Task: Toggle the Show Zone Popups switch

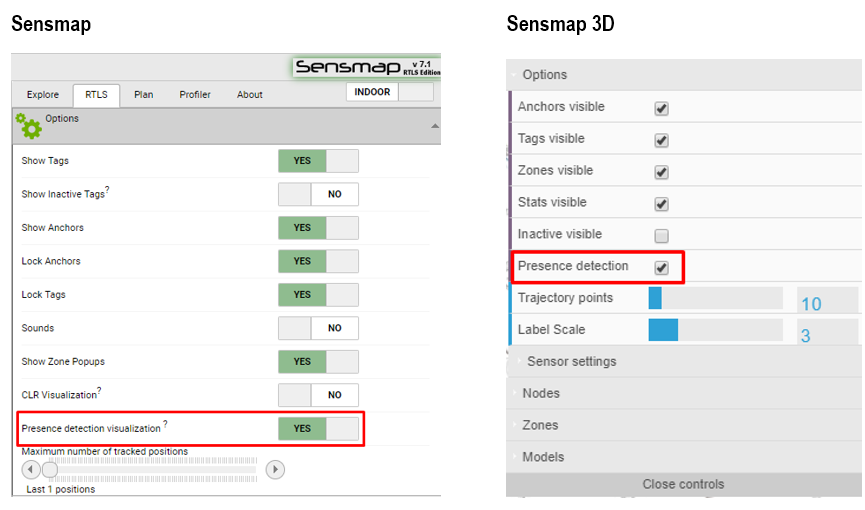Action: tap(318, 362)
